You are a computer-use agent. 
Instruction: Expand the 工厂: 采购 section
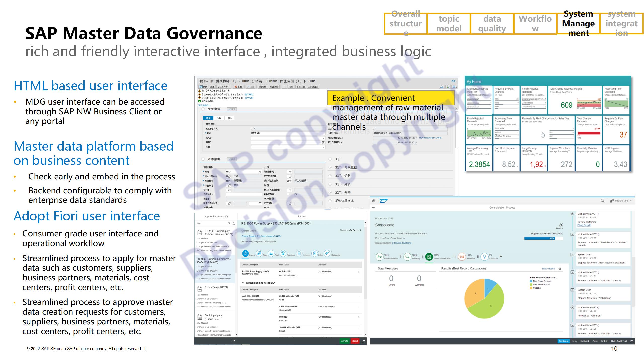click(330, 192)
